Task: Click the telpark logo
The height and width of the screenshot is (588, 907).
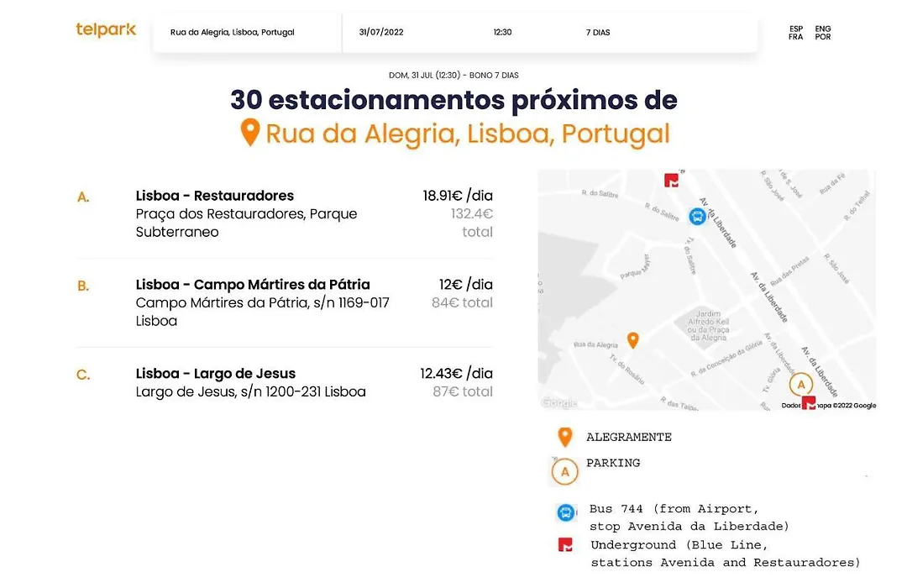Action: (x=106, y=29)
